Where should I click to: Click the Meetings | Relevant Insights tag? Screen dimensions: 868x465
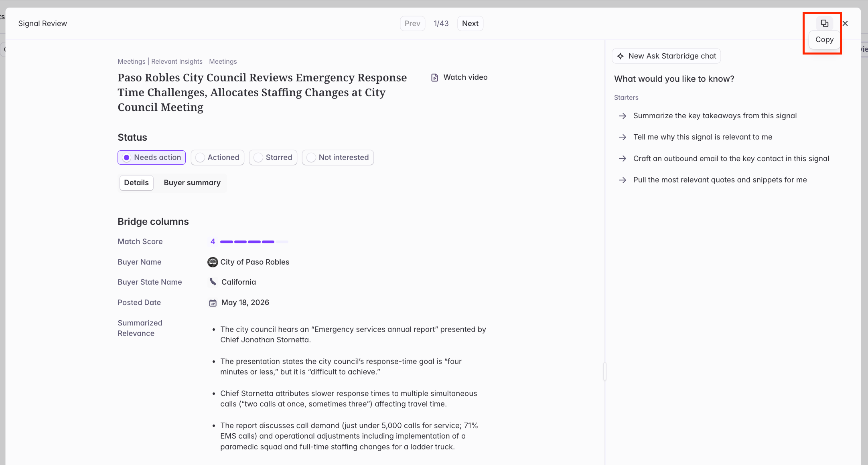point(160,61)
